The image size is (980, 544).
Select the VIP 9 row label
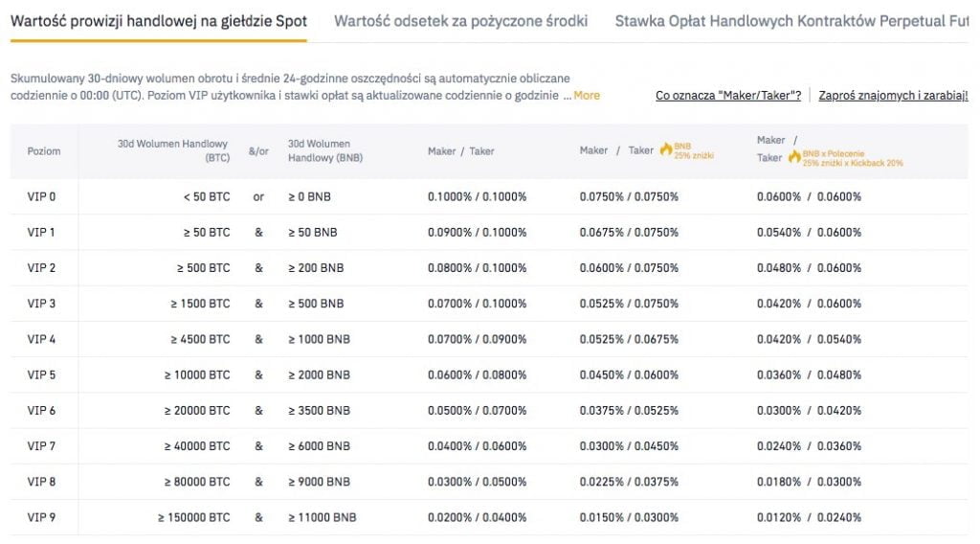point(41,517)
